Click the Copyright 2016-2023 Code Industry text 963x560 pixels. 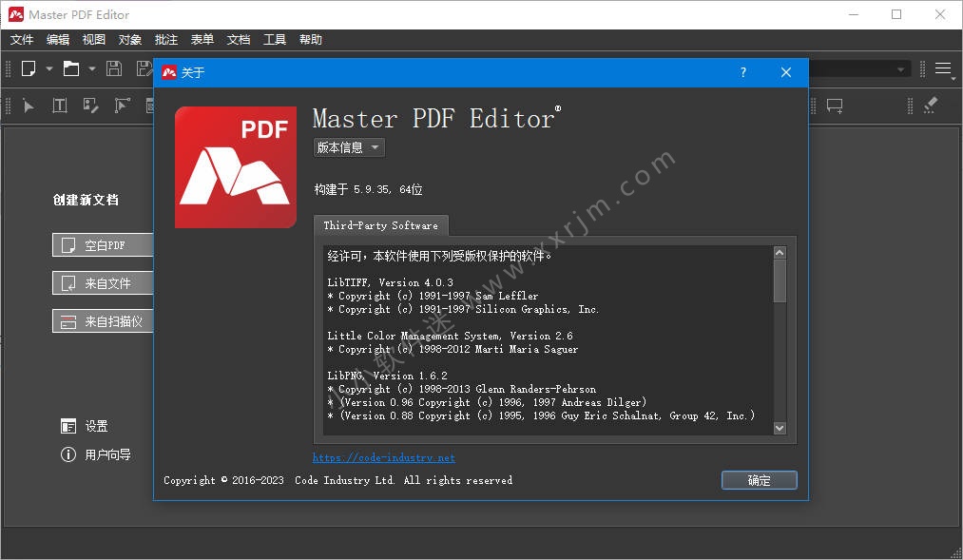[x=337, y=480]
